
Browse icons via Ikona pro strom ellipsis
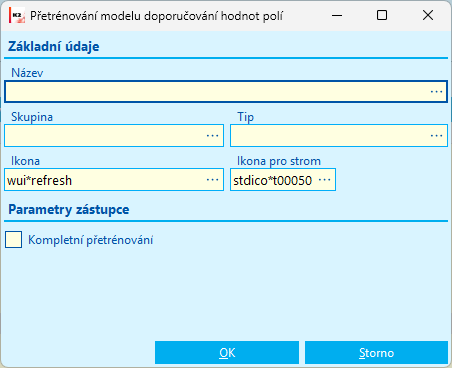pos(325,180)
